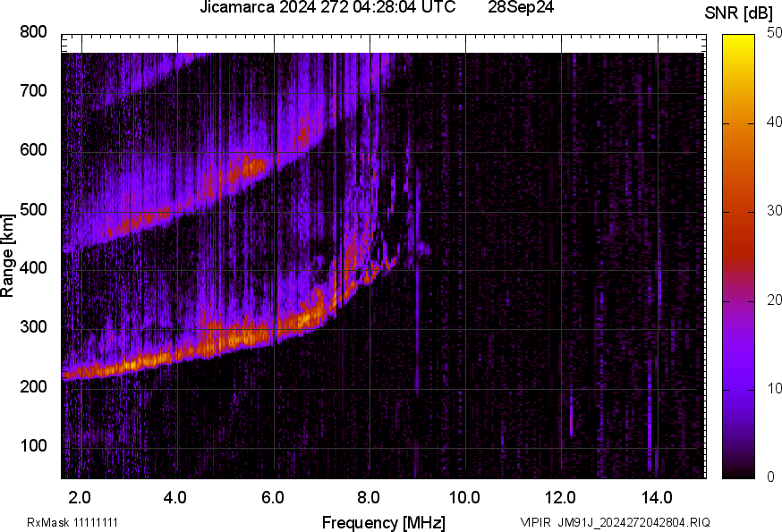This screenshot has height=532, width=782.
Task: Click the frequency tick label '4.0'
Action: [175, 498]
